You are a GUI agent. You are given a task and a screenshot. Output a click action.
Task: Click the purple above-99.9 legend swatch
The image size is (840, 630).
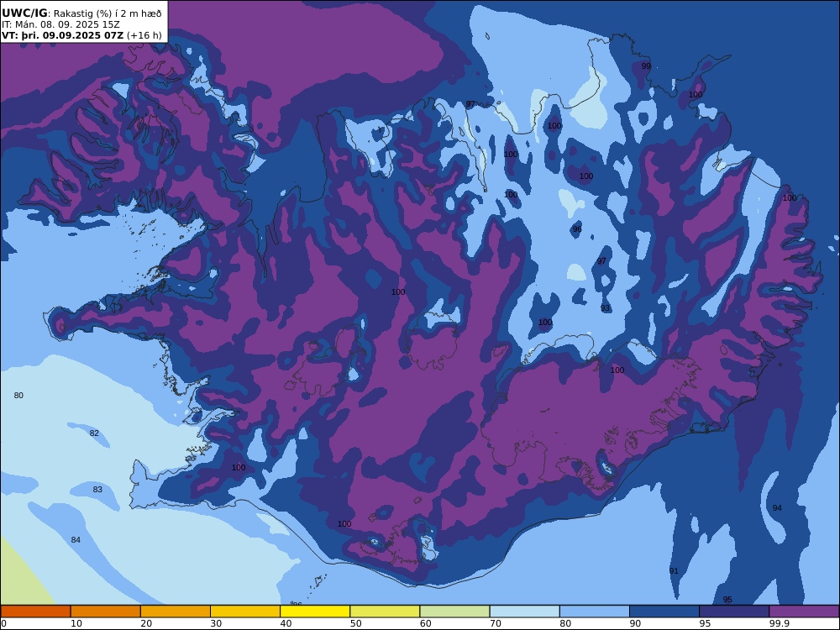pos(804,612)
